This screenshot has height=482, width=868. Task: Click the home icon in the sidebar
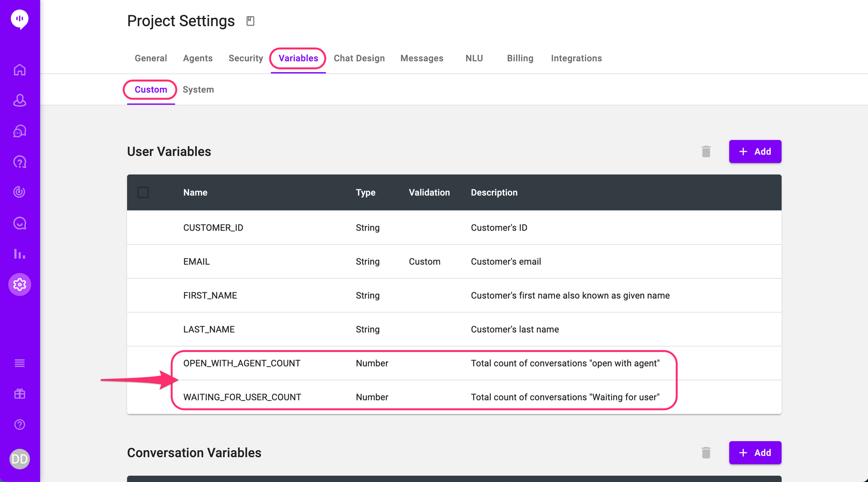[20, 69]
